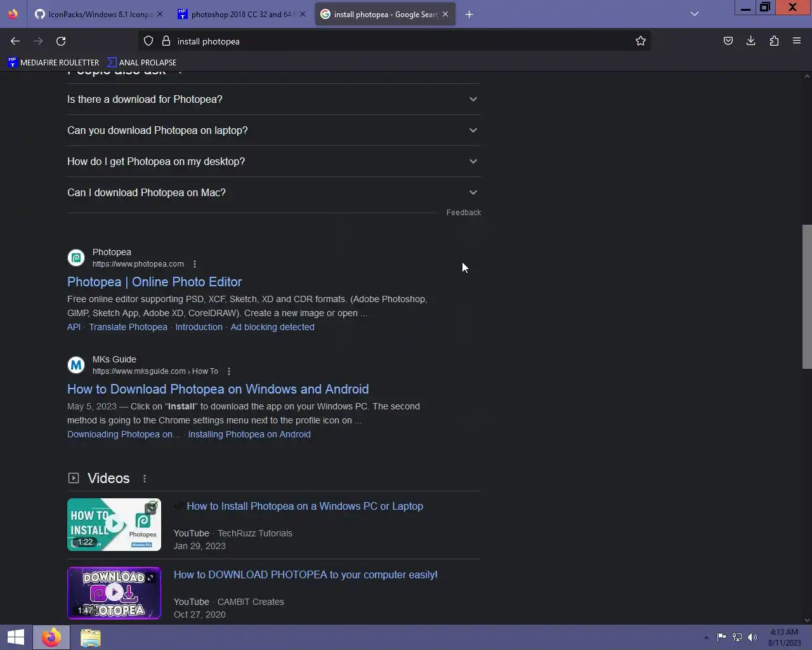Viewport: 812px width, 650px height.
Task: Click the site padlock security icon
Action: [x=166, y=41]
